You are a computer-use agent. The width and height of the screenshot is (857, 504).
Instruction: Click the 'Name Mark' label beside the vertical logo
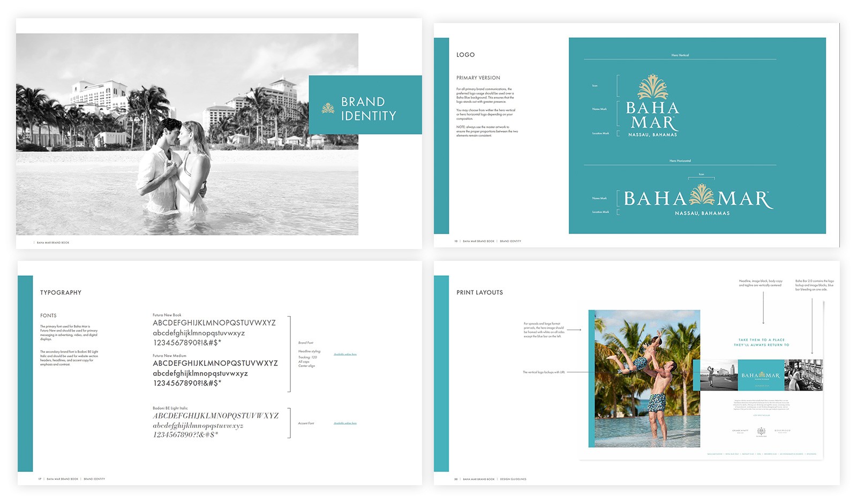(x=599, y=109)
